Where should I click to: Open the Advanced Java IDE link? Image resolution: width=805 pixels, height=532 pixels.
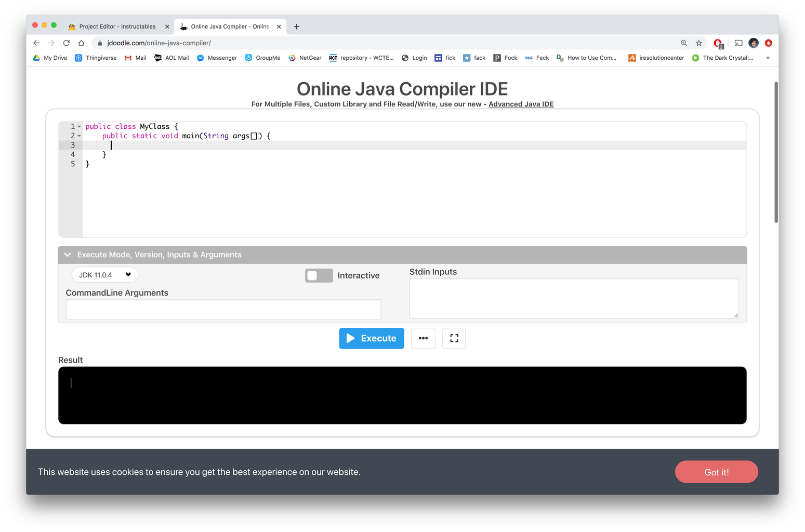point(521,104)
